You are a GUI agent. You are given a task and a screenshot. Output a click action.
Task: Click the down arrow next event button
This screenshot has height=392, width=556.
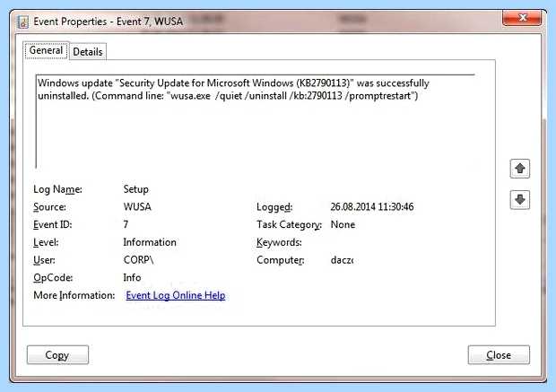click(x=520, y=200)
